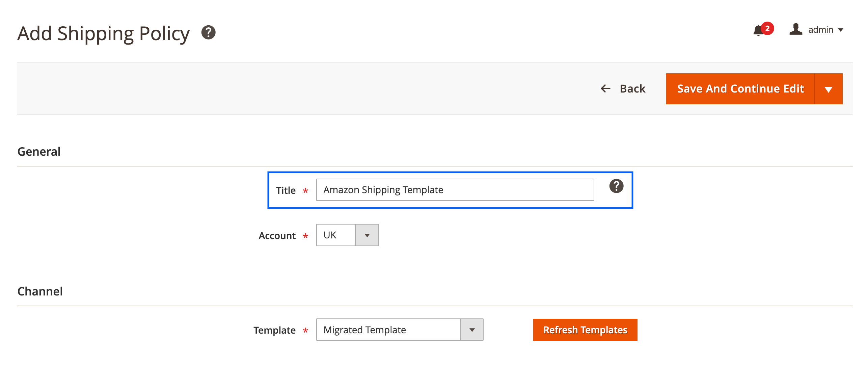Click the admin user avatar icon
Screen dimensions: 868x389
pyautogui.click(x=796, y=30)
